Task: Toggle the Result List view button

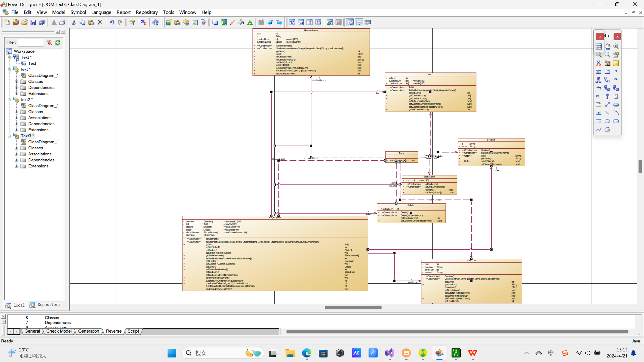Action: pos(368,22)
